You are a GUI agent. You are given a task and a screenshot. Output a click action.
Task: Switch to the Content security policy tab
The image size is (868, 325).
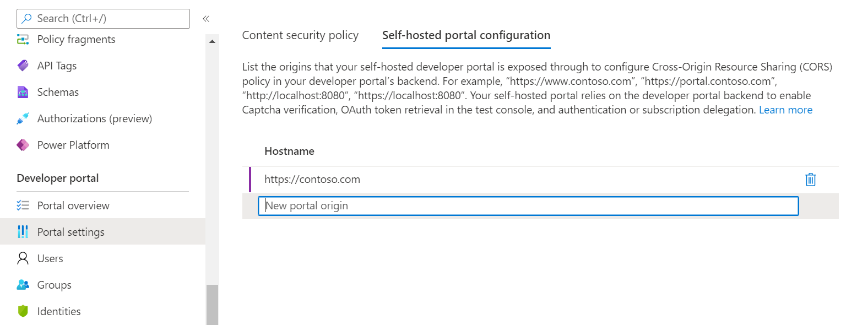point(300,35)
